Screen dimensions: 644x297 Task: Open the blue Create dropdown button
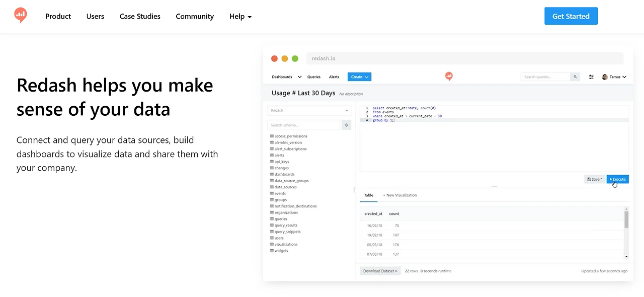click(x=359, y=77)
